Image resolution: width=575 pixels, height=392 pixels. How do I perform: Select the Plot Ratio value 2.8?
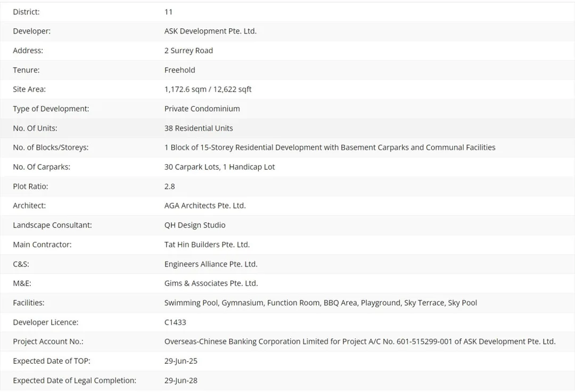pyautogui.click(x=169, y=186)
